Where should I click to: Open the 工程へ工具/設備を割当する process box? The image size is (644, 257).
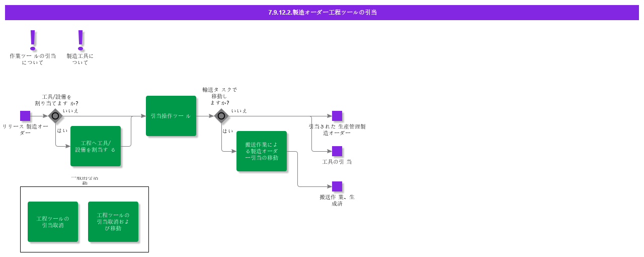pos(96,146)
